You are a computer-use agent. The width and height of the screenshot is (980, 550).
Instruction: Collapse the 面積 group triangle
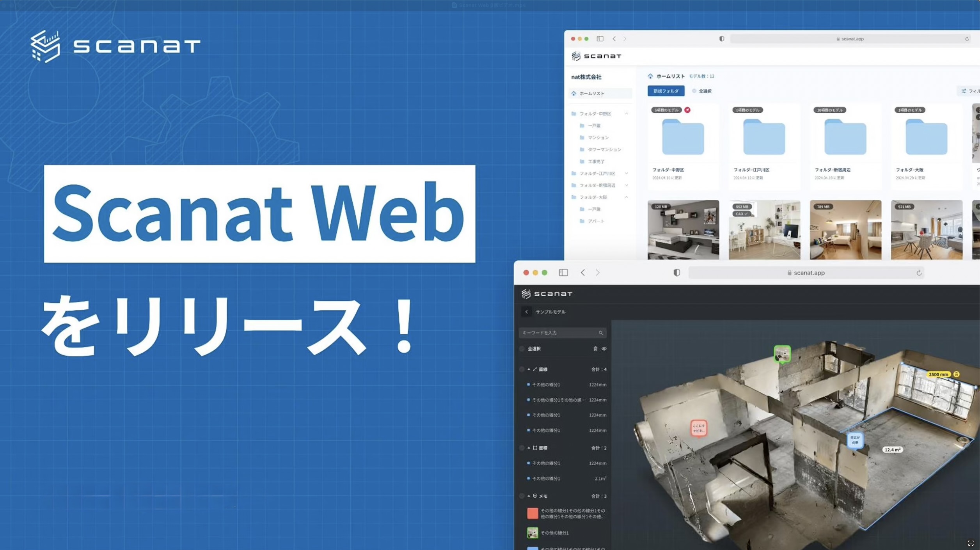[x=529, y=448]
